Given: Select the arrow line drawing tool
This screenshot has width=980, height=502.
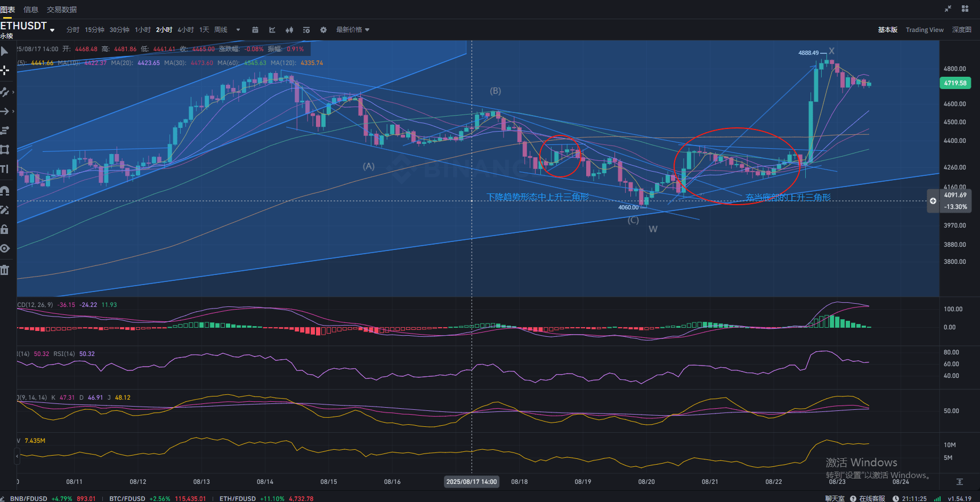Looking at the screenshot, I should [x=4, y=111].
